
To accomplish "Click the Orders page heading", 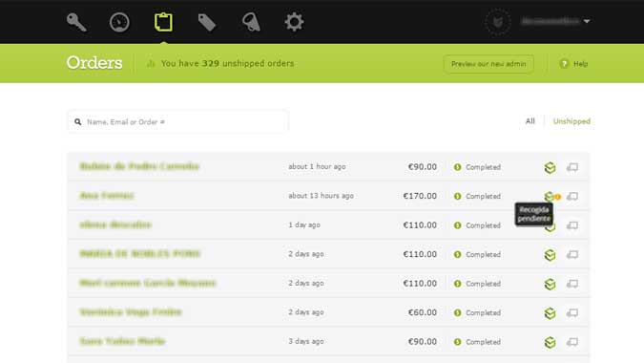I will click(94, 63).
